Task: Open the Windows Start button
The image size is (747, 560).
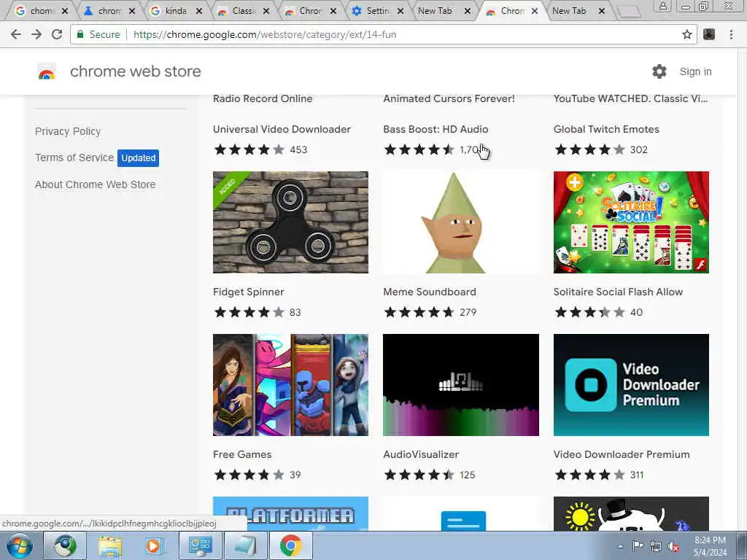Action: (19, 545)
